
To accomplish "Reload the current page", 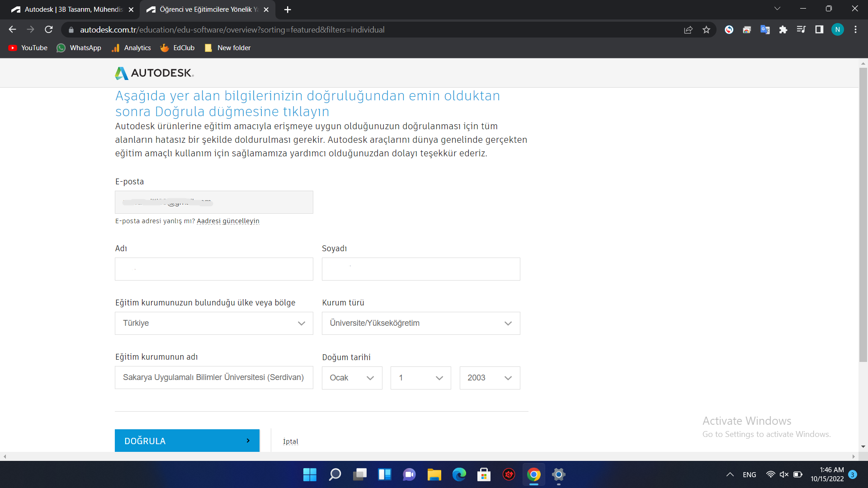I will coord(49,30).
